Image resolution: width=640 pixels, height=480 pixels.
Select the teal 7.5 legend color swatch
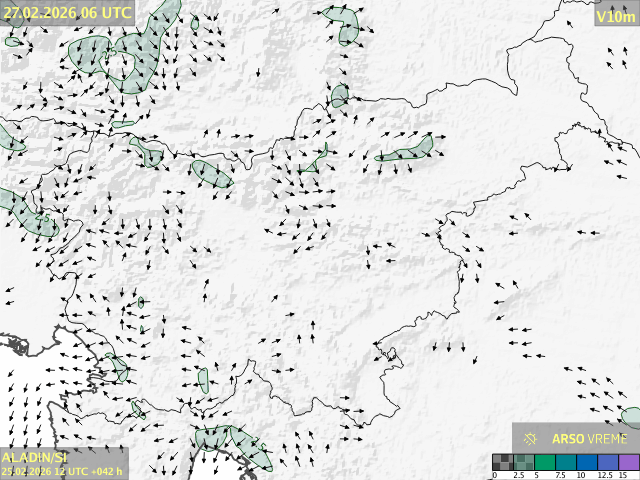coord(564,462)
